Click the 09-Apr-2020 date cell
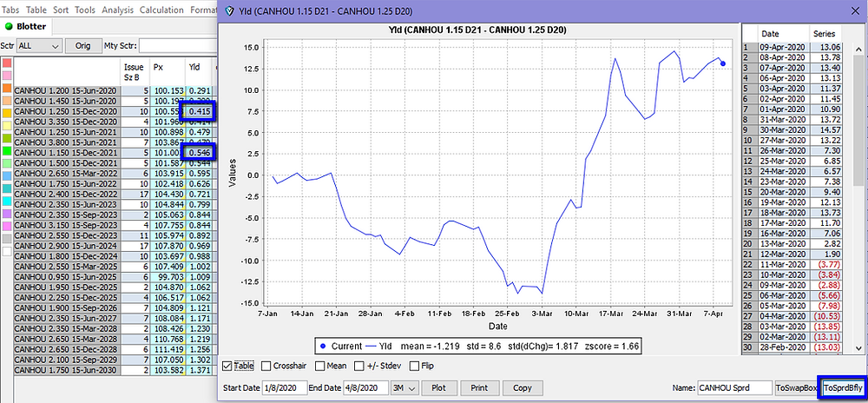The image size is (868, 403). click(782, 47)
